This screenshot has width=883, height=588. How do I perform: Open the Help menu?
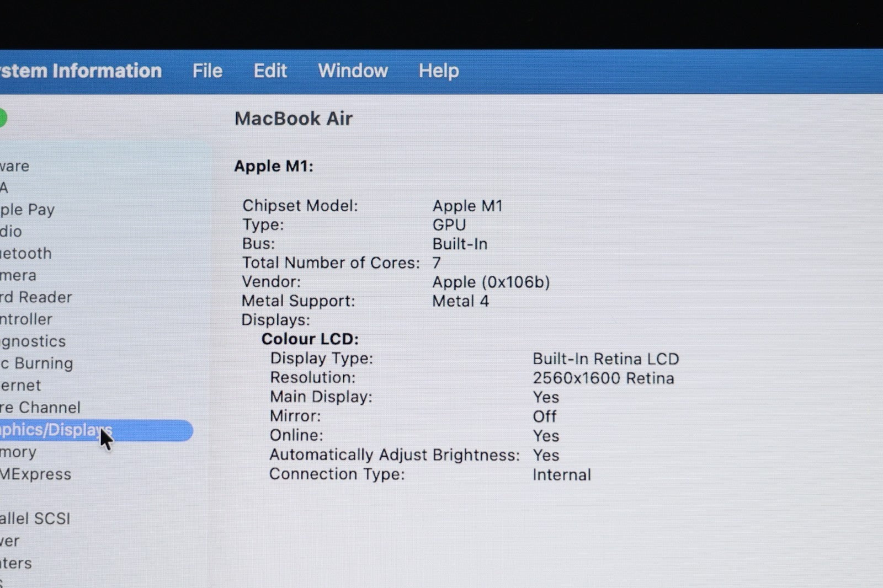[x=438, y=71]
